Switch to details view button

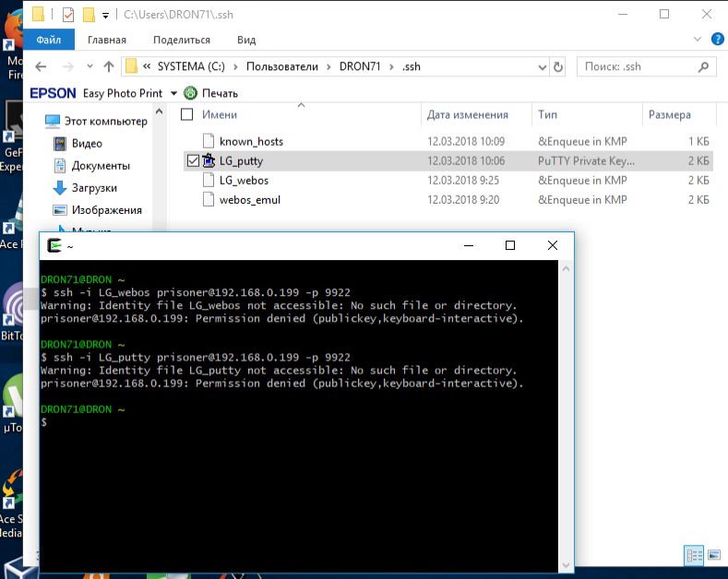tap(693, 555)
